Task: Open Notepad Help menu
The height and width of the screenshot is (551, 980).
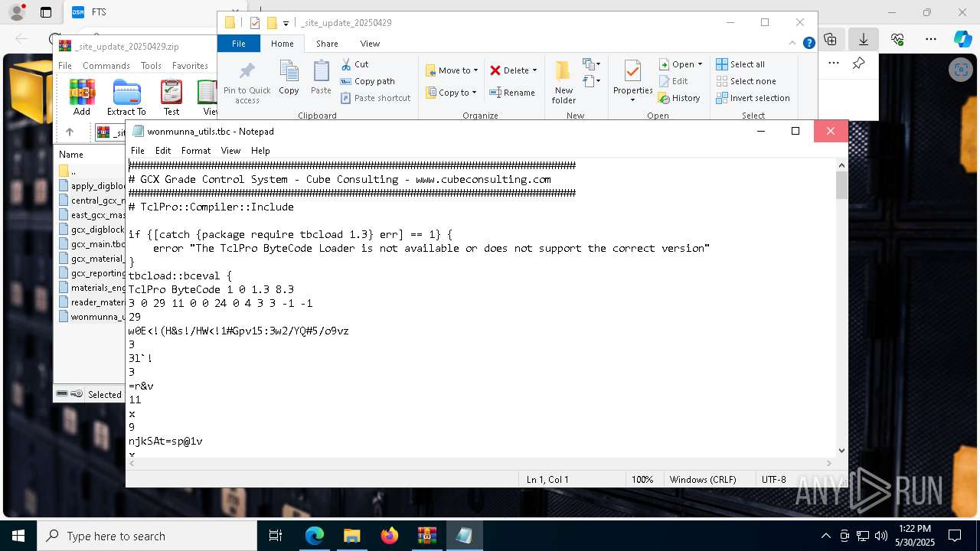Action: [260, 151]
